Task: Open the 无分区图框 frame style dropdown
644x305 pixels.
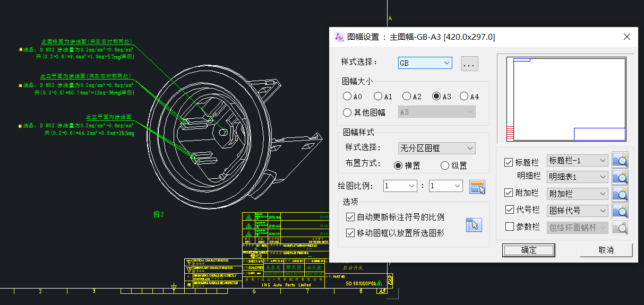Action: pos(437,148)
